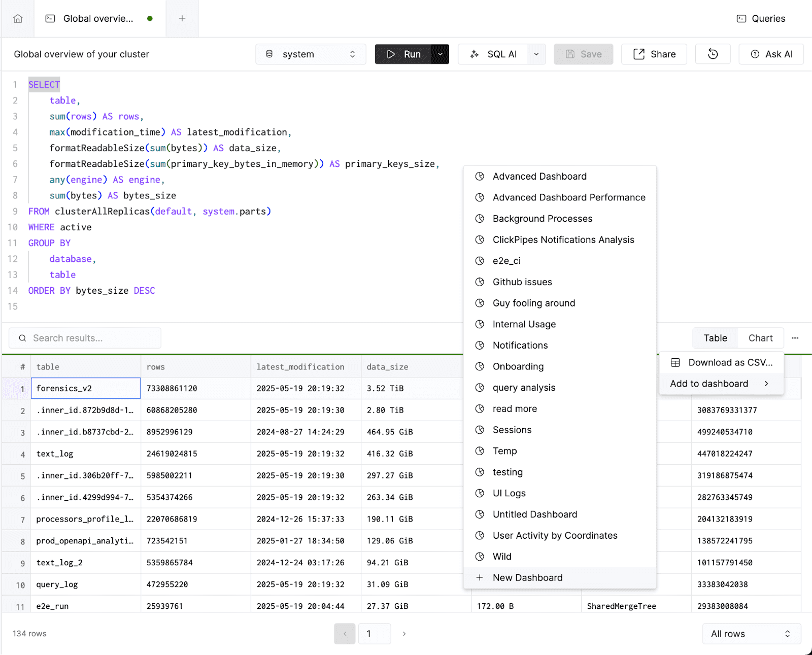Choose Download as CSV option
812x655 pixels.
click(721, 363)
